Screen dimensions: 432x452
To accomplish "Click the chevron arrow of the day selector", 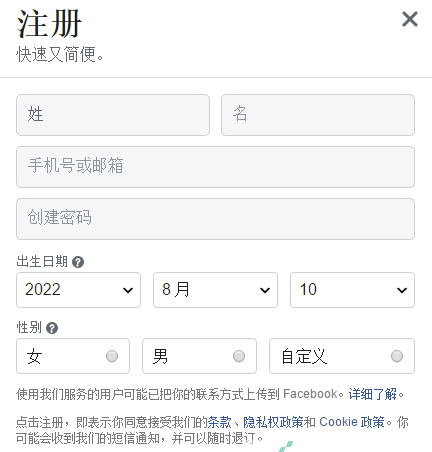I will coord(402,290).
